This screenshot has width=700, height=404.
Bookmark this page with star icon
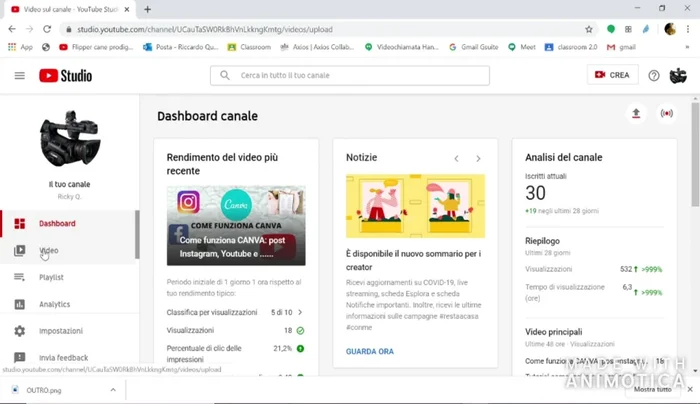[589, 29]
